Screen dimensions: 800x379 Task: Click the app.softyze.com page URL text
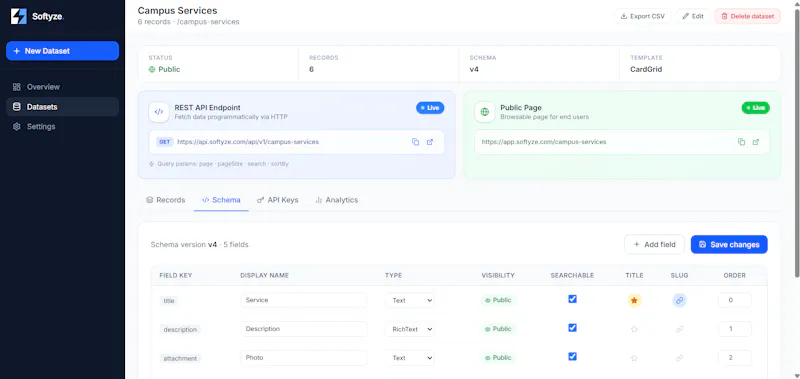point(544,142)
